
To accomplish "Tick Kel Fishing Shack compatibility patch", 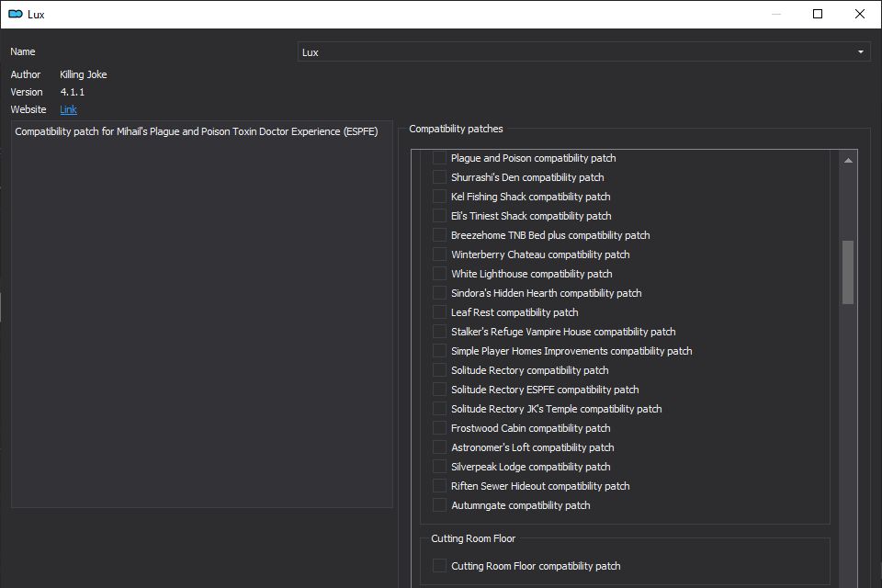I will coord(439,197).
